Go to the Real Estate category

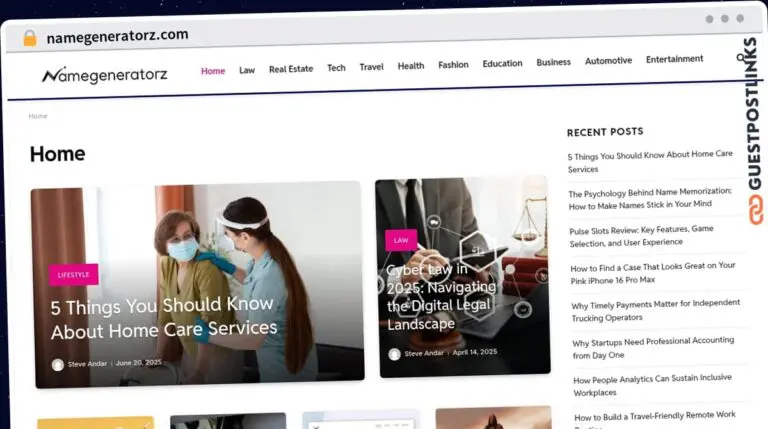291,69
